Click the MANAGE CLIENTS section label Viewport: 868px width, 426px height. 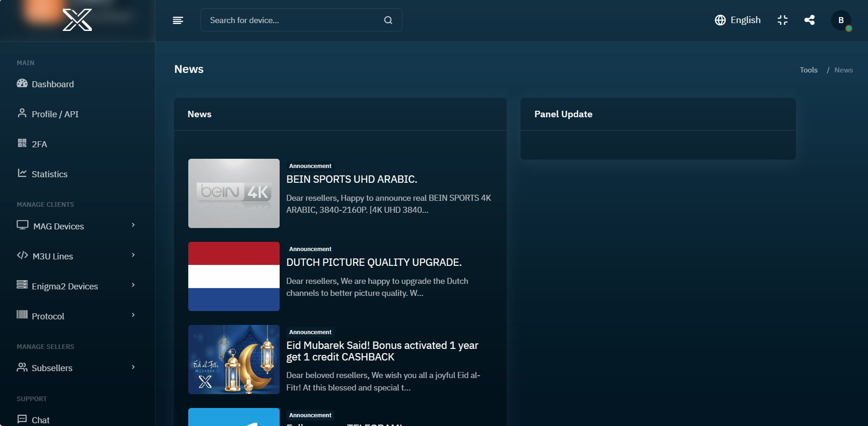tap(45, 204)
